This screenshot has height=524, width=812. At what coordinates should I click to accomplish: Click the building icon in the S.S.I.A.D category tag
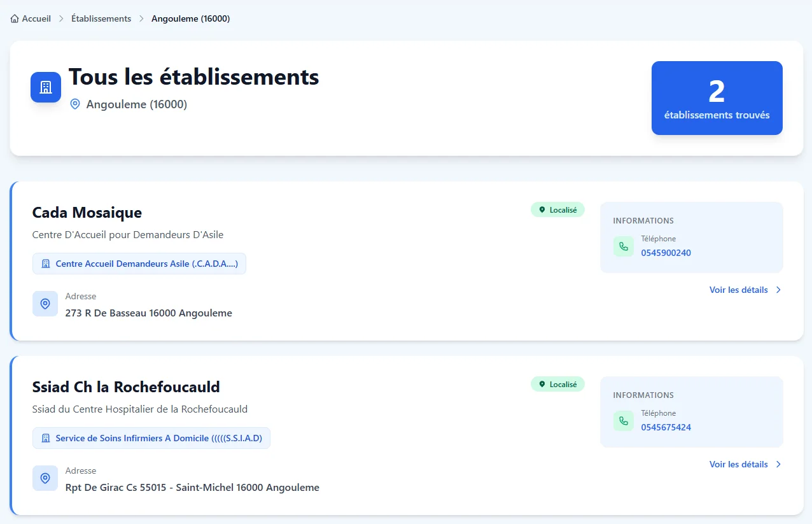pos(45,438)
